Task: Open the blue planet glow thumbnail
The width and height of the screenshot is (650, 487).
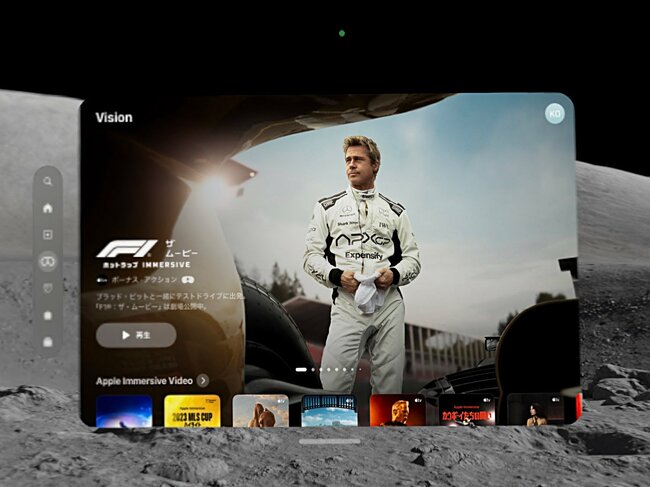Action: 124,410
